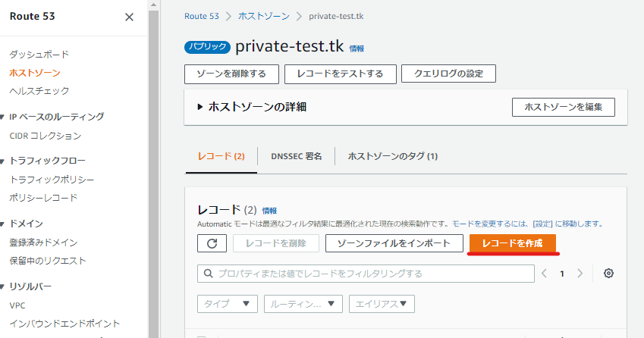Switch to the DNSSEC 署名 tab

point(296,156)
